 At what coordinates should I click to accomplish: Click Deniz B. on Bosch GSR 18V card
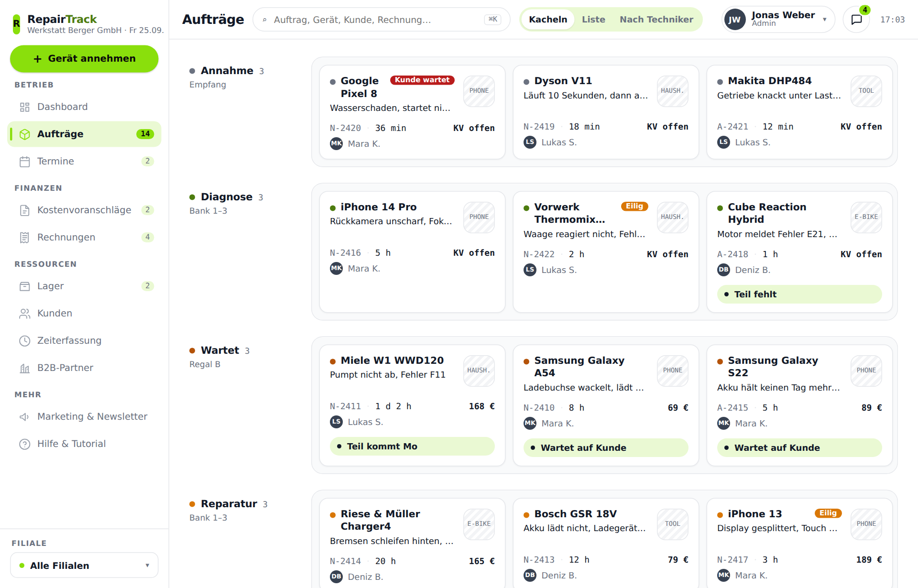558,576
